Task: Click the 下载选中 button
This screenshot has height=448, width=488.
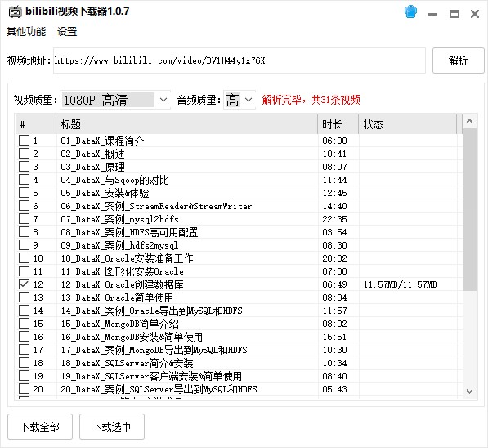Action: point(112,427)
